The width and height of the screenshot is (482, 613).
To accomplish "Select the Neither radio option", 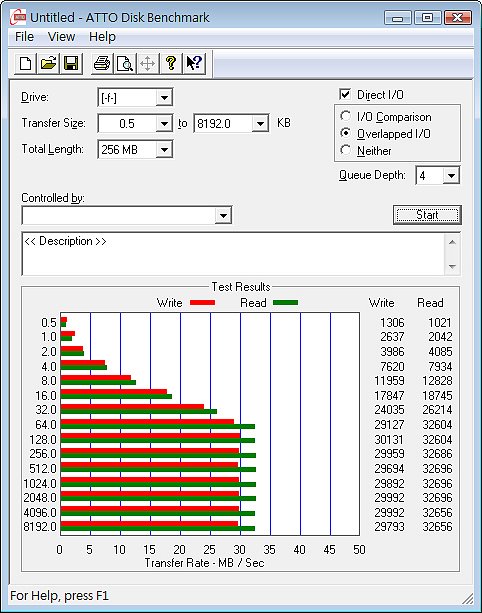I will (345, 150).
